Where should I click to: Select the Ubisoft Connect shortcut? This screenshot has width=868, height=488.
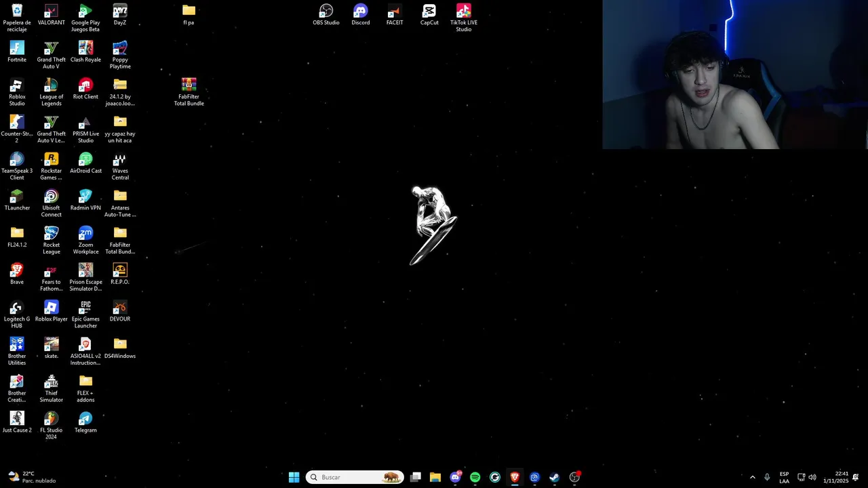tap(52, 203)
